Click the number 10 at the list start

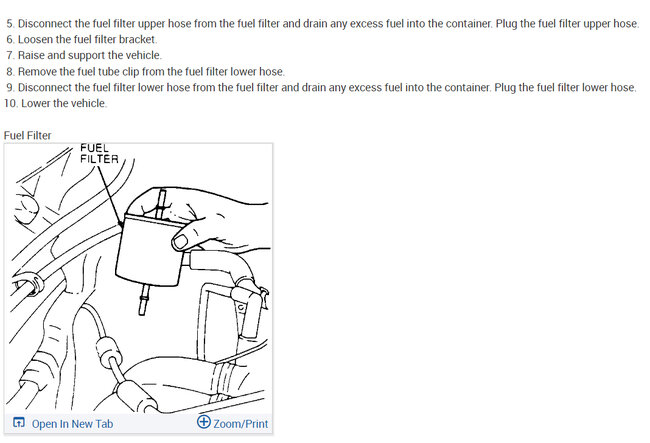(10, 103)
